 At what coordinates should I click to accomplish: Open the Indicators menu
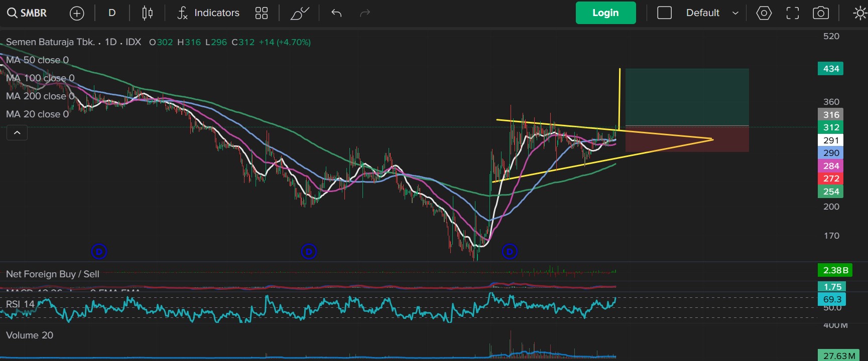pyautogui.click(x=208, y=13)
